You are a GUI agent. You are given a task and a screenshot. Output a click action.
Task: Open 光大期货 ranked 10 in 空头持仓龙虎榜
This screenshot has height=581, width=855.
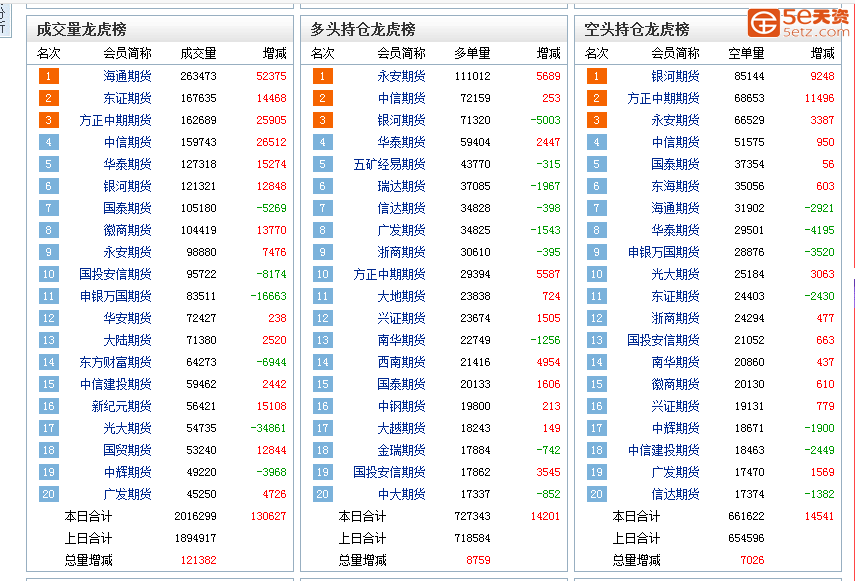[x=675, y=274]
